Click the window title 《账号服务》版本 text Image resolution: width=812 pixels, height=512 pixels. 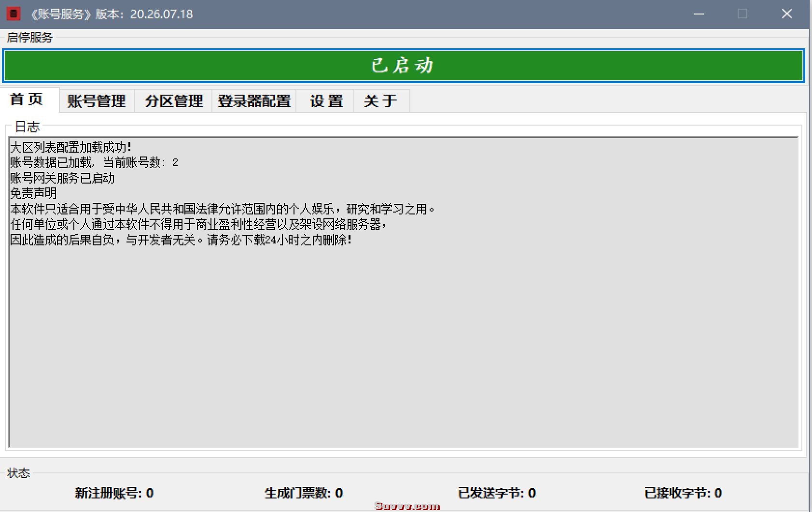point(112,14)
